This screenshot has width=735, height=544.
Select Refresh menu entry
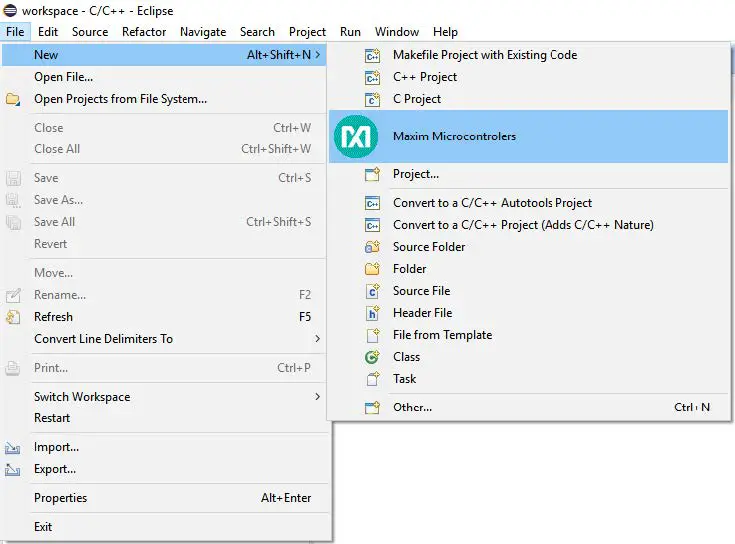tap(164, 317)
